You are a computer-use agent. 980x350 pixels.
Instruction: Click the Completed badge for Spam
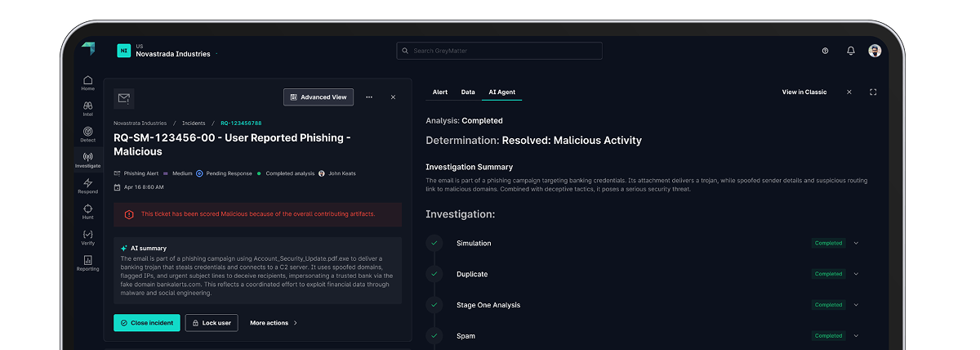[828, 336]
